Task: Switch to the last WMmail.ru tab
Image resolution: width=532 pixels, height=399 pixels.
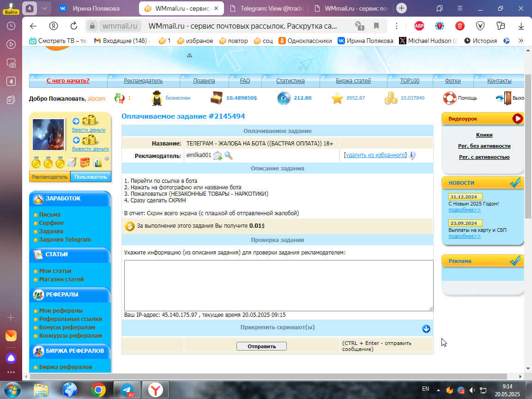Action: pyautogui.click(x=351, y=8)
